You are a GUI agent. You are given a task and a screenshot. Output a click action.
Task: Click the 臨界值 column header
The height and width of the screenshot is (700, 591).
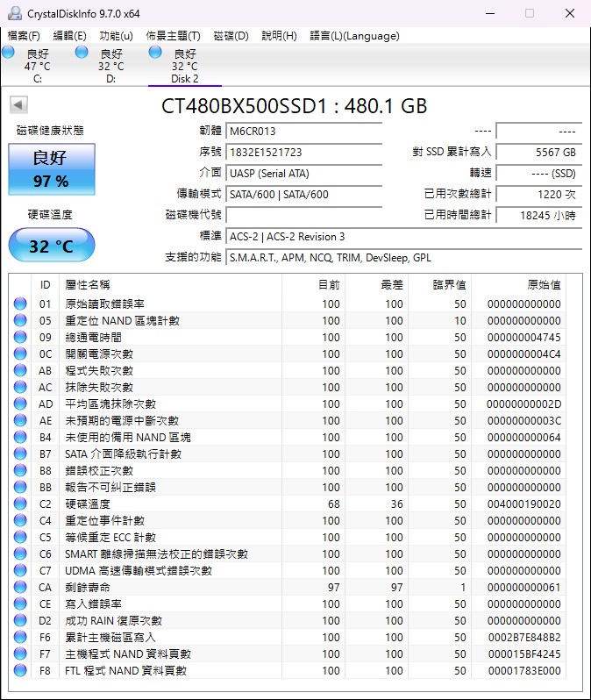point(439,284)
